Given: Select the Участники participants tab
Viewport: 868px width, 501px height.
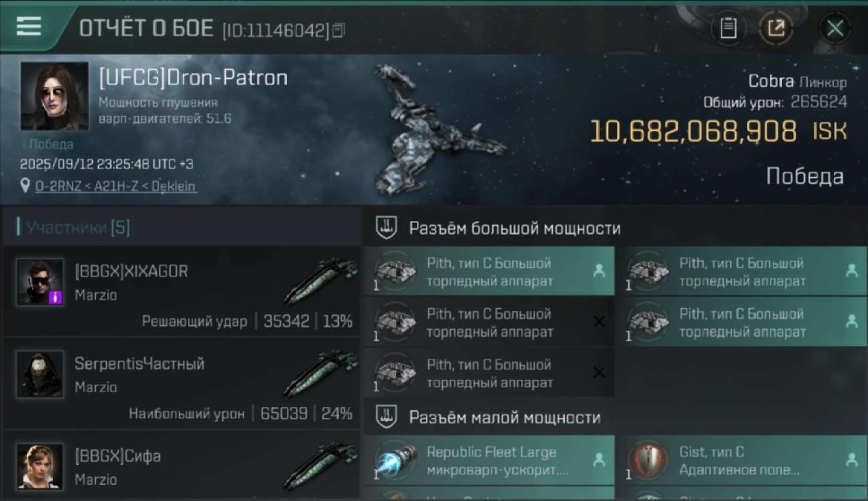Looking at the screenshot, I should 77,228.
